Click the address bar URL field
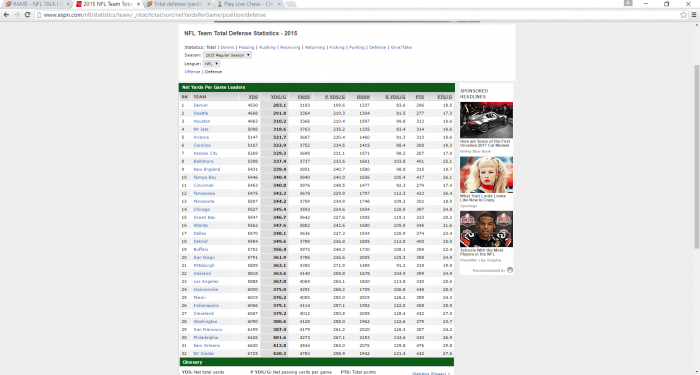The width and height of the screenshot is (700, 375). point(357,15)
